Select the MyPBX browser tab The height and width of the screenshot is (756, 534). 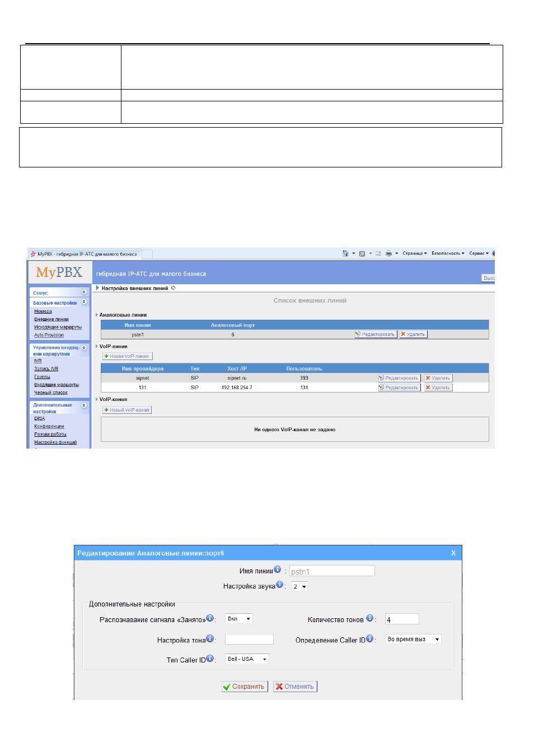[84, 254]
